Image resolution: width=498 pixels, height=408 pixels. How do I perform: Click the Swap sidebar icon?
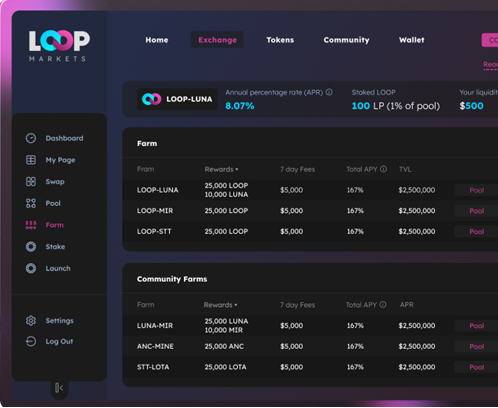pos(31,182)
